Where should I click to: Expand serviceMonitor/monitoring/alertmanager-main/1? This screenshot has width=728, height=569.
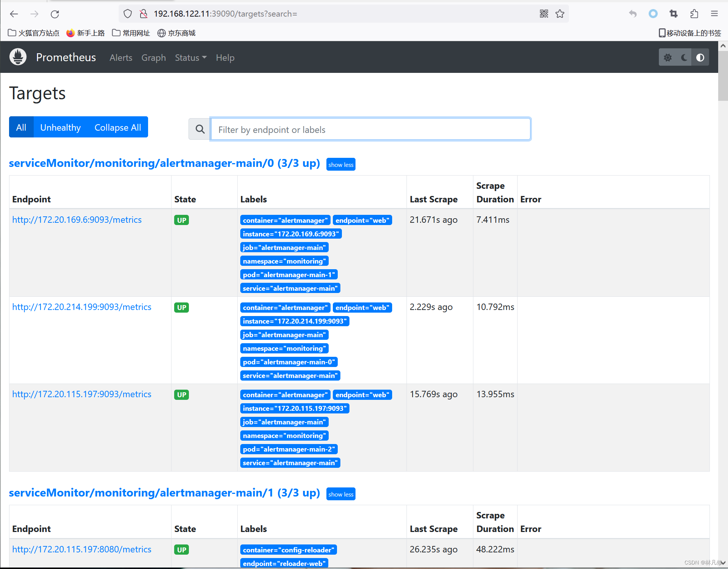point(341,495)
